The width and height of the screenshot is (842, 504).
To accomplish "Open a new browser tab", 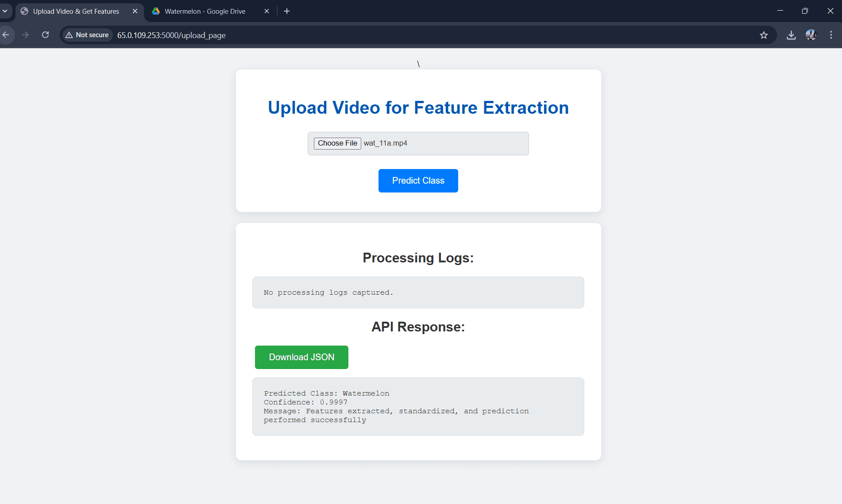I will coord(287,11).
